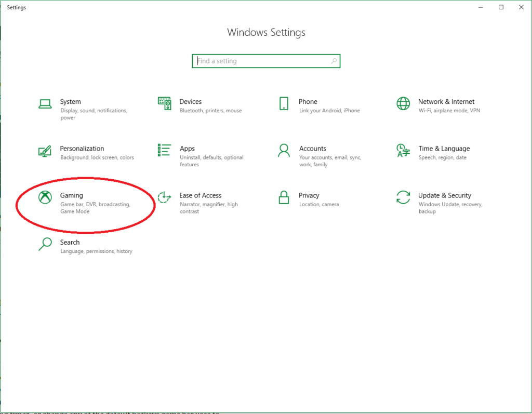532x414 pixels.
Task: Go to Privacy settings label
Action: (x=309, y=196)
